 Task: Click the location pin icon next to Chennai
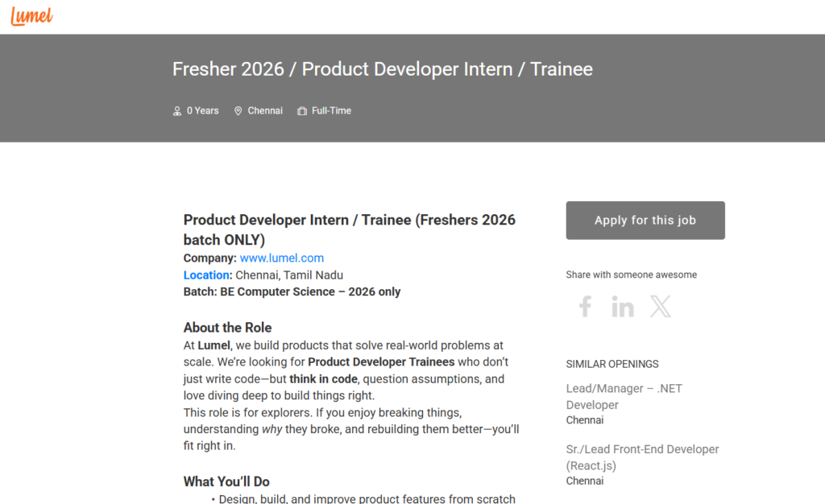[x=238, y=110]
